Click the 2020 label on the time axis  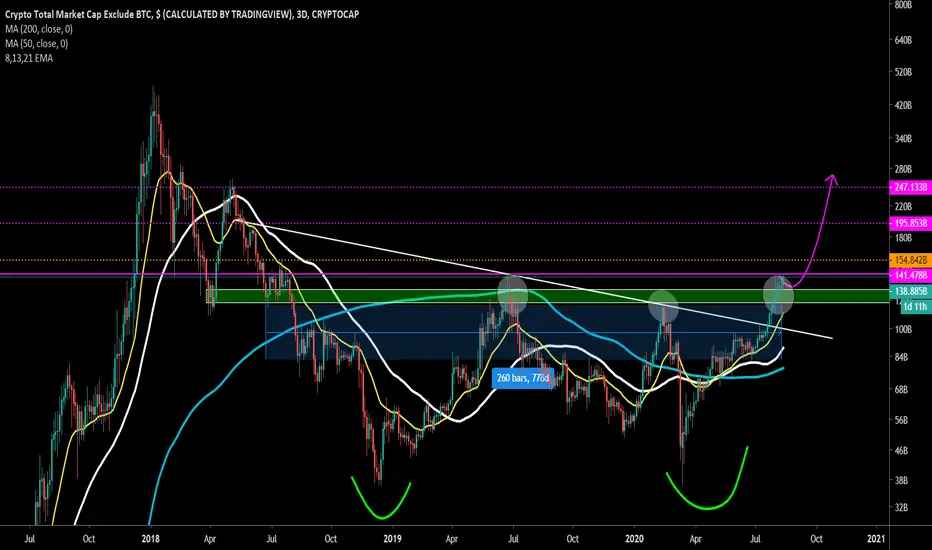pyautogui.click(x=634, y=539)
